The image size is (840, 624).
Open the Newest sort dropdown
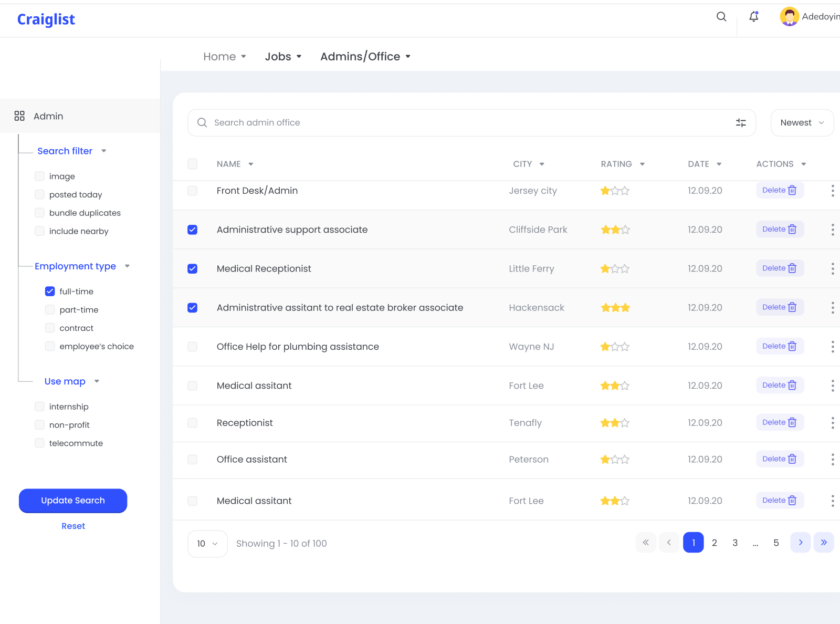(x=802, y=122)
